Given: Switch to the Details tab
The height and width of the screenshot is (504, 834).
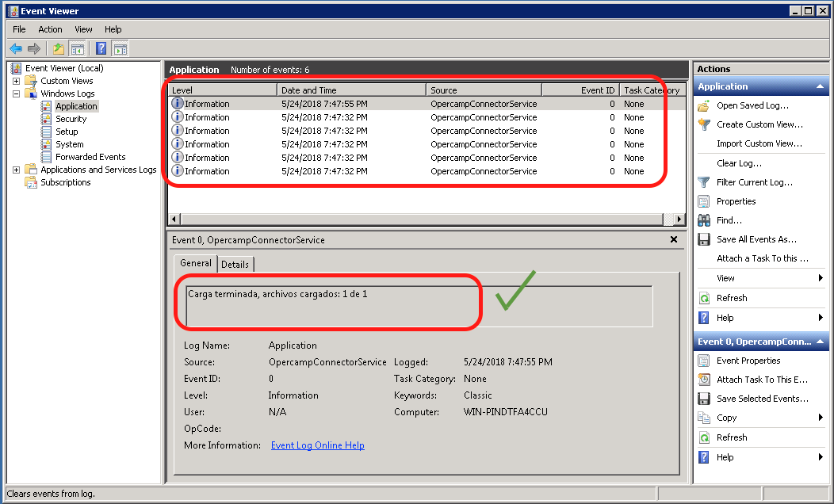Looking at the screenshot, I should click(235, 265).
